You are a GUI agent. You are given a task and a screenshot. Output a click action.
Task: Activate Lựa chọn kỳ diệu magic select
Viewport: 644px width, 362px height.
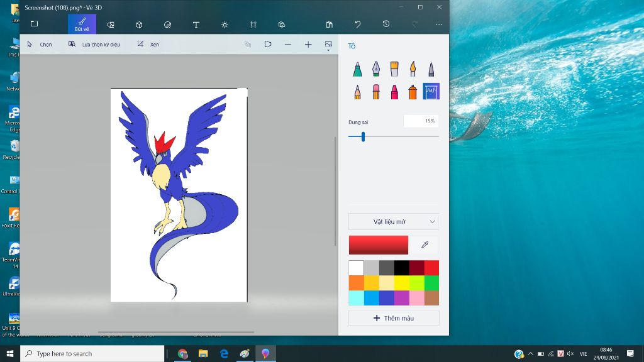tap(94, 45)
